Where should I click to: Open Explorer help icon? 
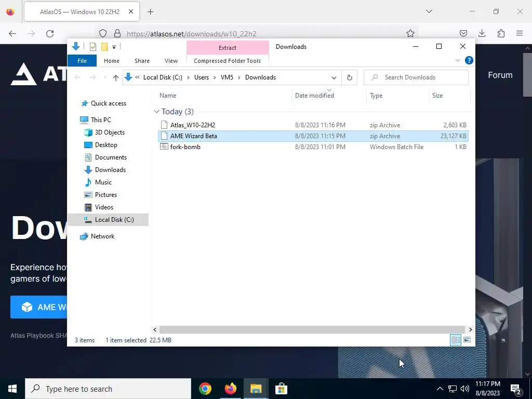tap(469, 60)
